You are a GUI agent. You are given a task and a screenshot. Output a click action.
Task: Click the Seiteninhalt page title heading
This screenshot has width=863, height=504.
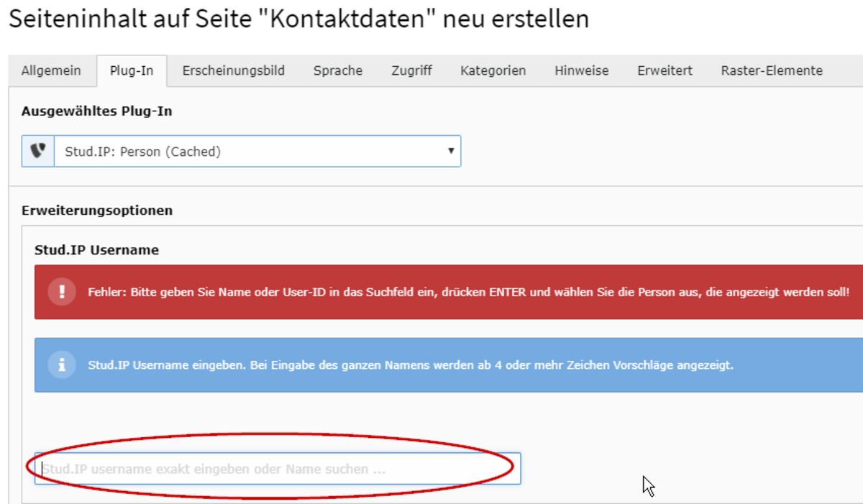pos(298,19)
